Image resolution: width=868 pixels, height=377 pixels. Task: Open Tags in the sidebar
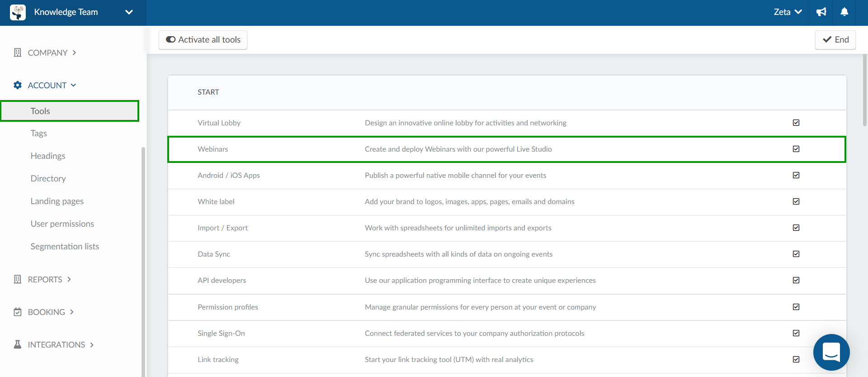coord(39,133)
